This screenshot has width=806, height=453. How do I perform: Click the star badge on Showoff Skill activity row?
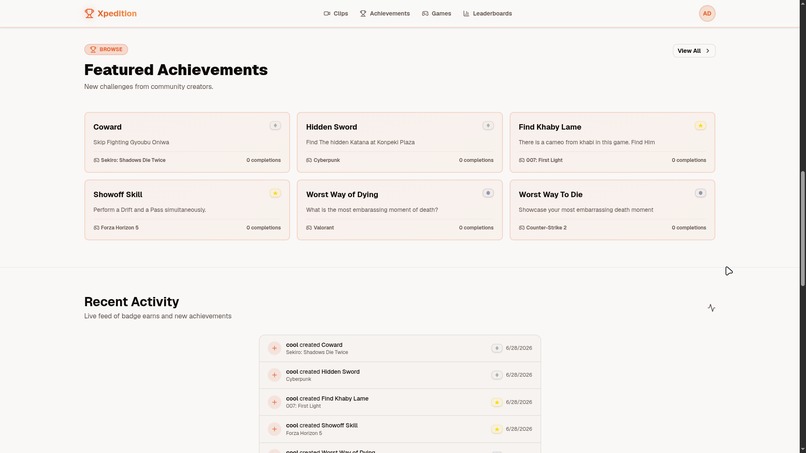(497, 429)
